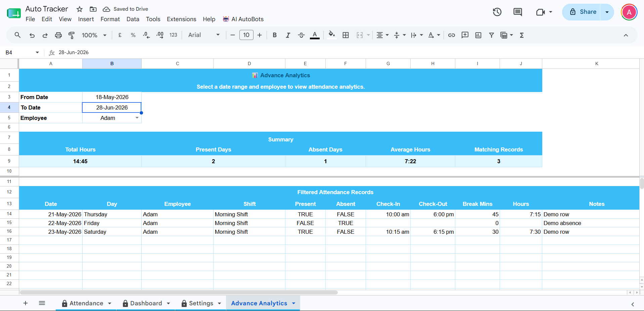Open the Data menu
The image size is (644, 311).
pyautogui.click(x=133, y=19)
